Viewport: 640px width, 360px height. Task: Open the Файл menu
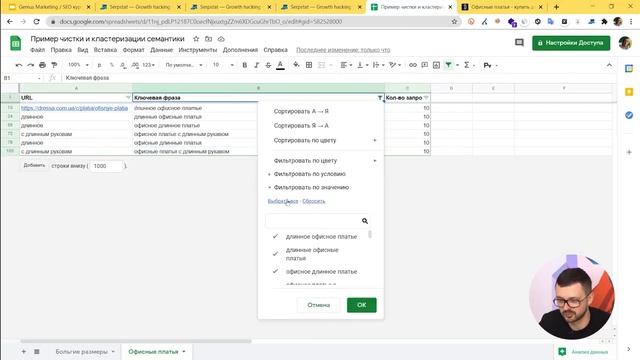38,50
